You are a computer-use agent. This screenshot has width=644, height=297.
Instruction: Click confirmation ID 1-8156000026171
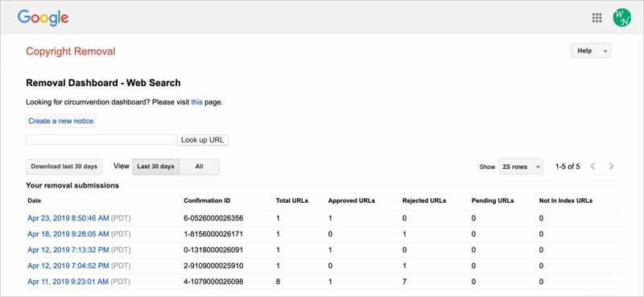tap(213, 234)
